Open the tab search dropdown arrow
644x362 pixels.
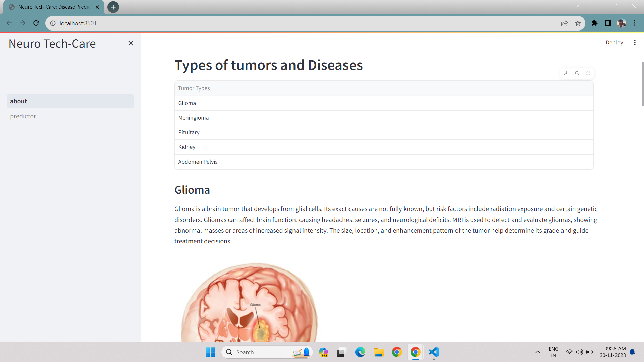[577, 6]
